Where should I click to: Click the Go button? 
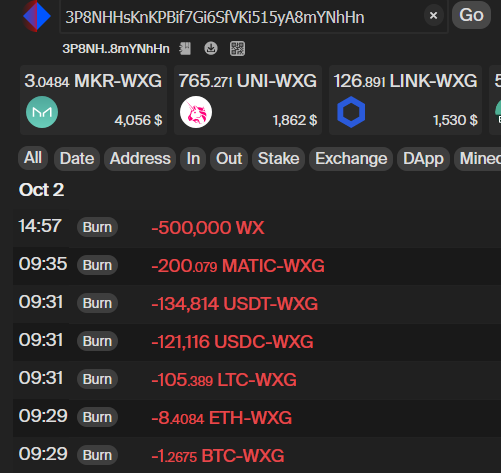pos(471,15)
